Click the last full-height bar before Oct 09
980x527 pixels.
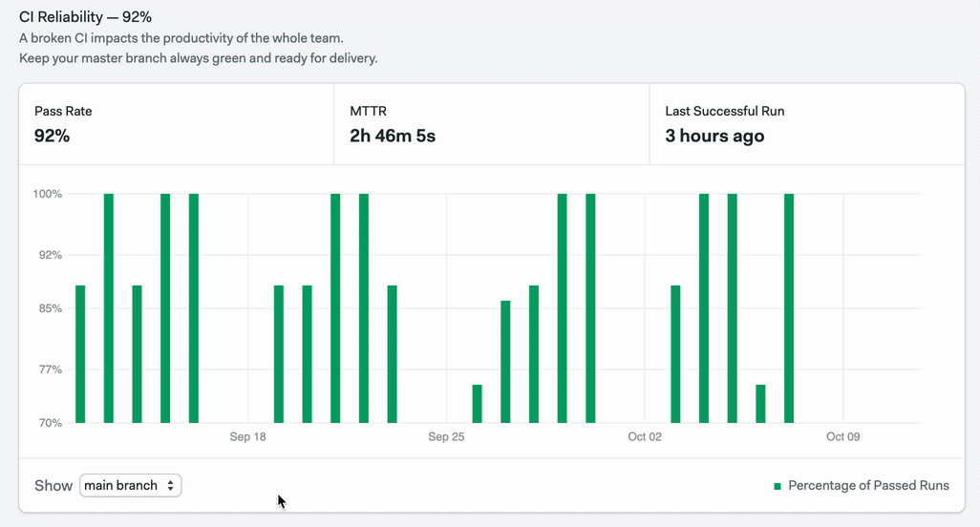789,308
